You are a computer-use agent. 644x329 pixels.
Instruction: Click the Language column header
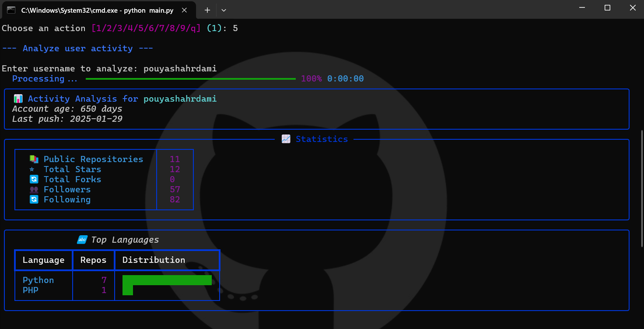(43, 260)
